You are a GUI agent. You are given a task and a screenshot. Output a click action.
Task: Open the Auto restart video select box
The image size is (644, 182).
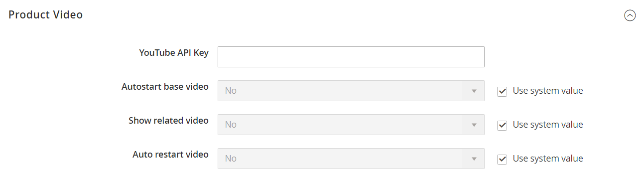coord(351,159)
